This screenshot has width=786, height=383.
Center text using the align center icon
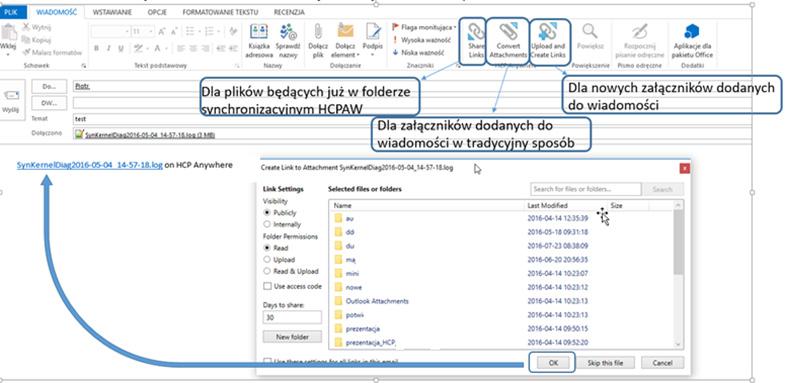193,49
